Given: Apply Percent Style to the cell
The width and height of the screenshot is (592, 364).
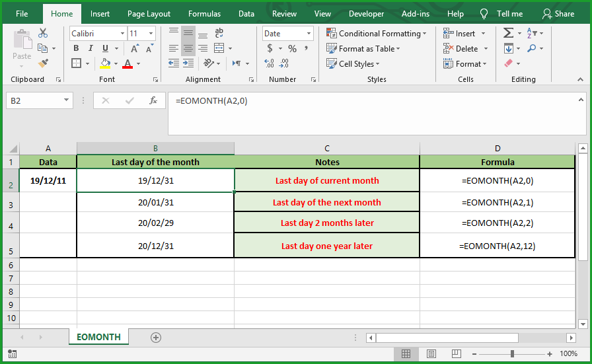Looking at the screenshot, I should pyautogui.click(x=292, y=48).
